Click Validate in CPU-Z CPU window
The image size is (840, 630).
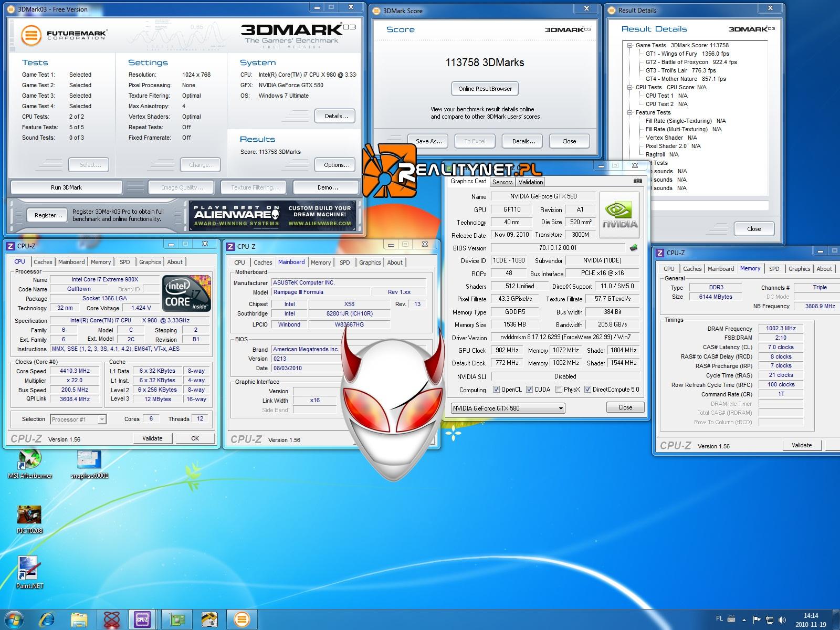(152, 438)
